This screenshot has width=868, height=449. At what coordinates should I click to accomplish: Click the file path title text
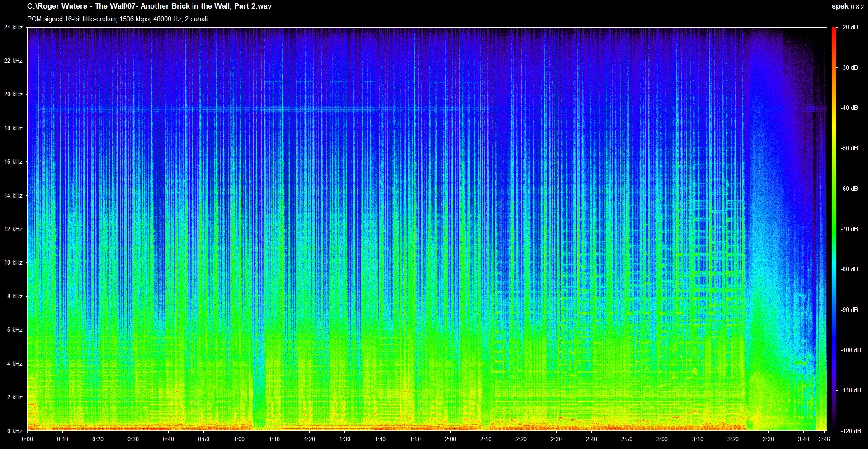[x=149, y=6]
